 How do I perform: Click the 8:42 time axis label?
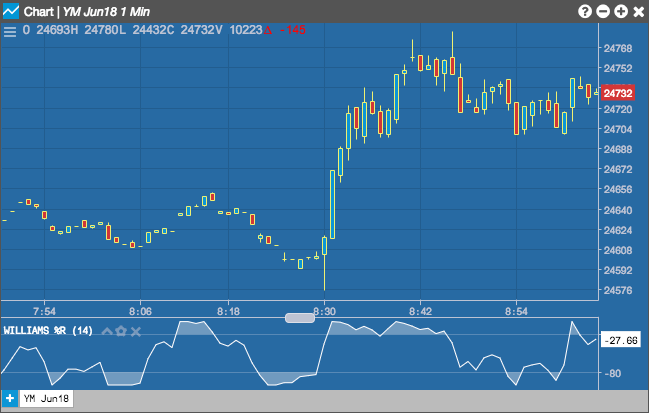(x=421, y=311)
